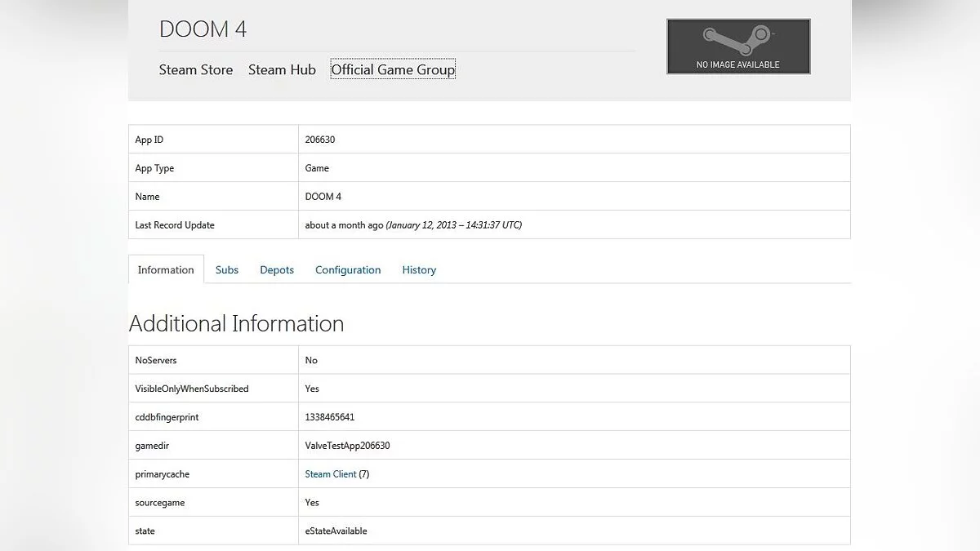Open the Steam Client primarycache link
Screen dimensions: 980x551
coord(331,474)
